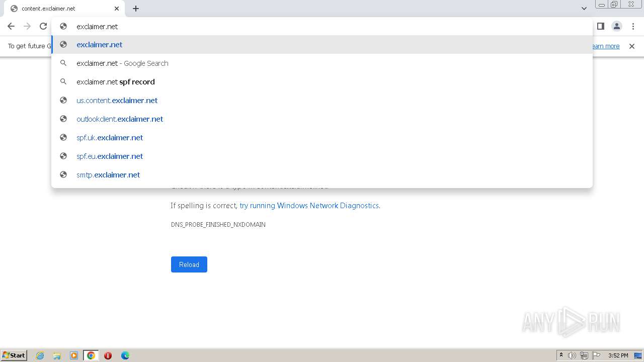Open the side panel icon

coord(600,26)
